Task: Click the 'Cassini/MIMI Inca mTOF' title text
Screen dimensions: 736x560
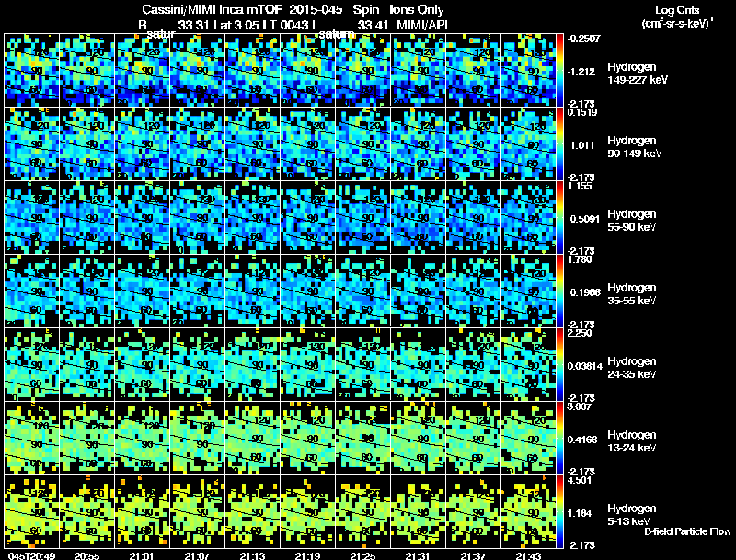Action: tap(212, 9)
